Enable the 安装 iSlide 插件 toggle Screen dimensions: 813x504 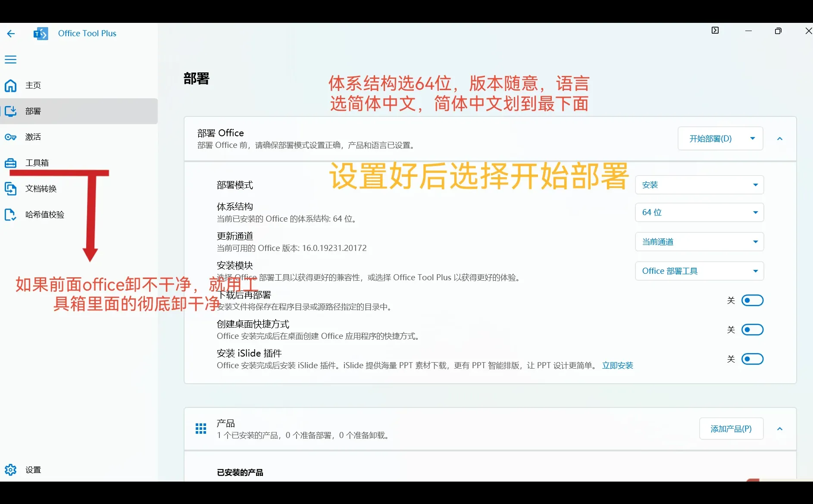(752, 358)
